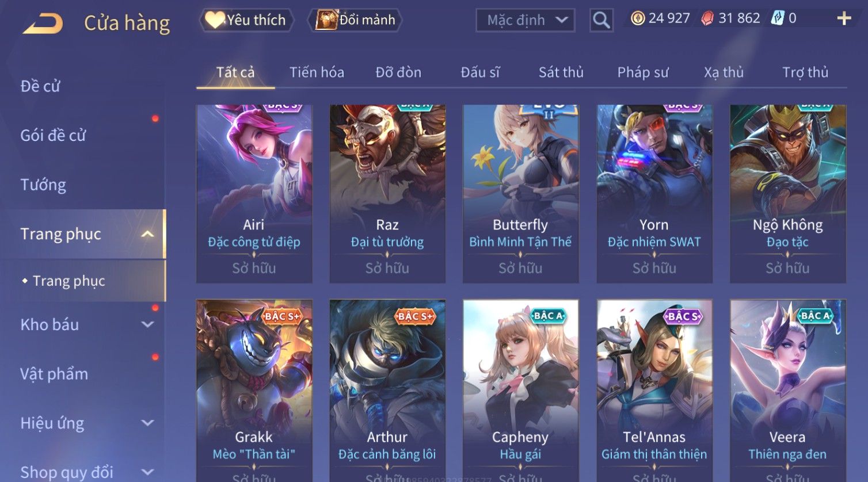
Task: Tap the gold coin balance icon
Action: [638, 18]
